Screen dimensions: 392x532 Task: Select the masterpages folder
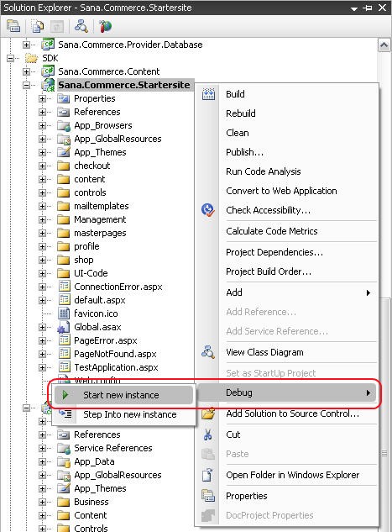100,233
